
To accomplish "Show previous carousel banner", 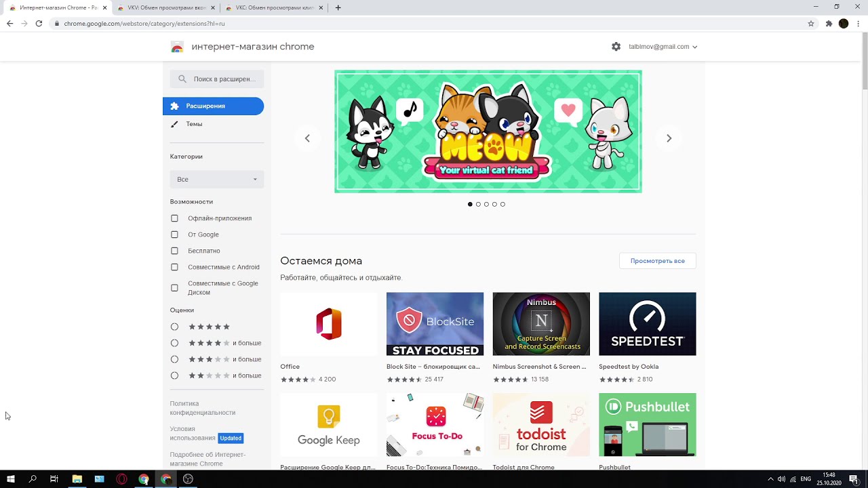I will pyautogui.click(x=307, y=138).
